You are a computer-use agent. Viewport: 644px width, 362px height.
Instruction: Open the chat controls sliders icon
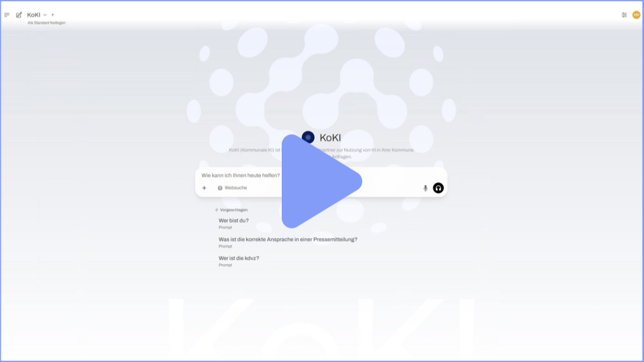[x=624, y=15]
